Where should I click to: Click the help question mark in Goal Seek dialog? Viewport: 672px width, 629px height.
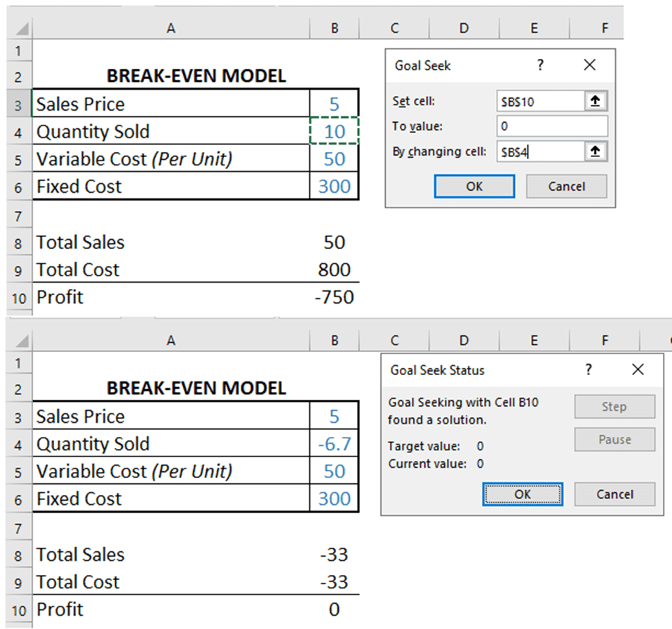click(540, 65)
